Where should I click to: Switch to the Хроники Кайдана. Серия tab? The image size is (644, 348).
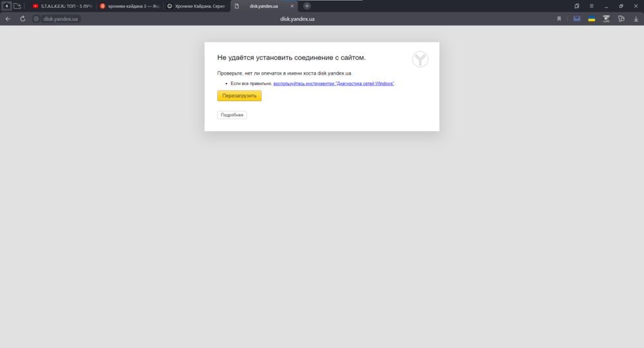click(x=196, y=6)
